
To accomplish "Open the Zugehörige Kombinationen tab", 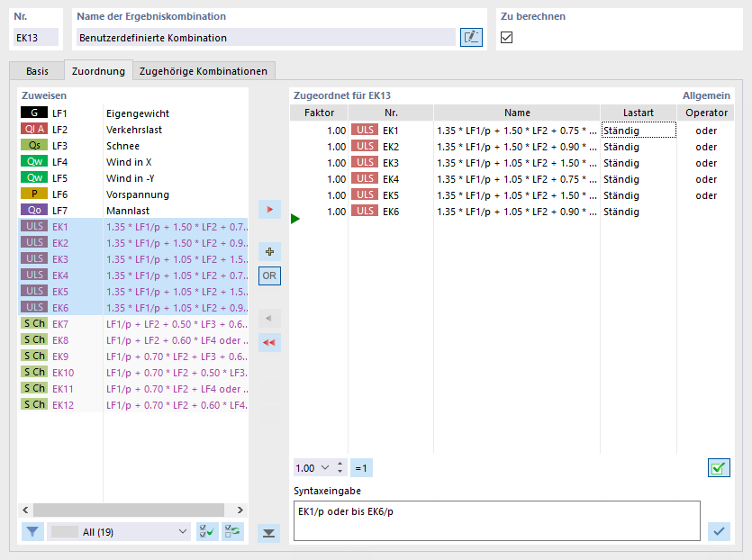I will pos(204,71).
